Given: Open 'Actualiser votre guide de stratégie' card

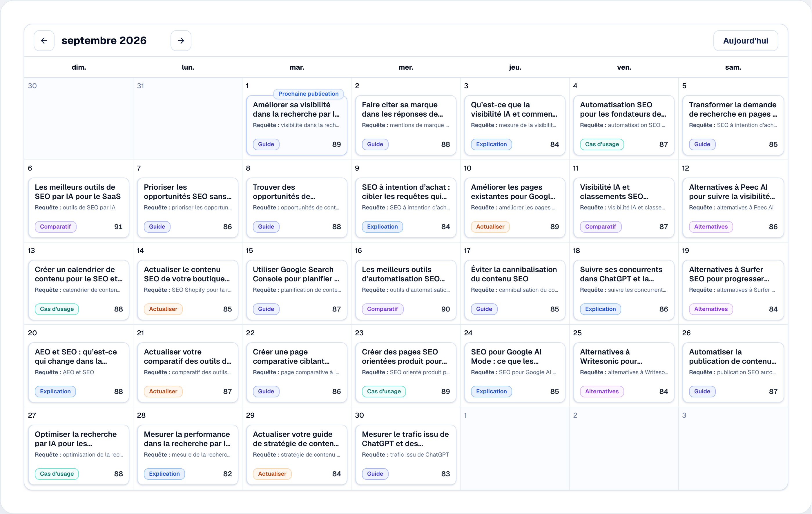Looking at the screenshot, I should (x=296, y=455).
